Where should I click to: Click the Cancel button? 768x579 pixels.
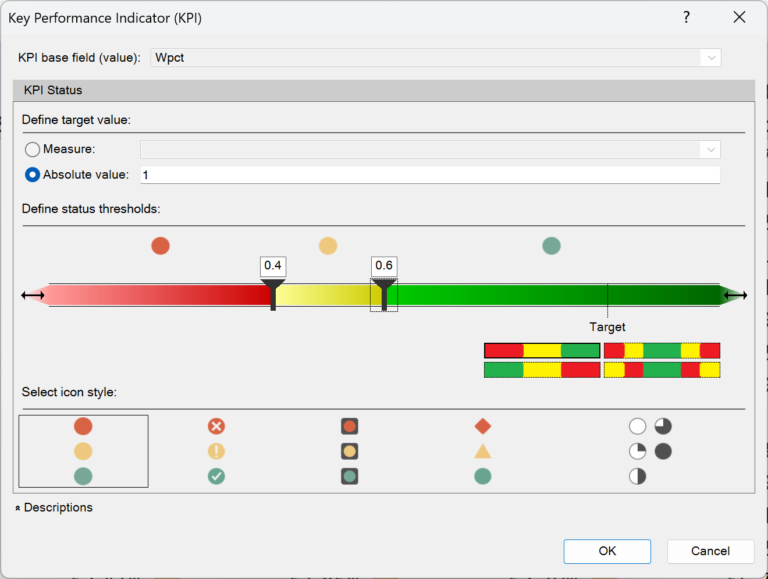point(710,551)
